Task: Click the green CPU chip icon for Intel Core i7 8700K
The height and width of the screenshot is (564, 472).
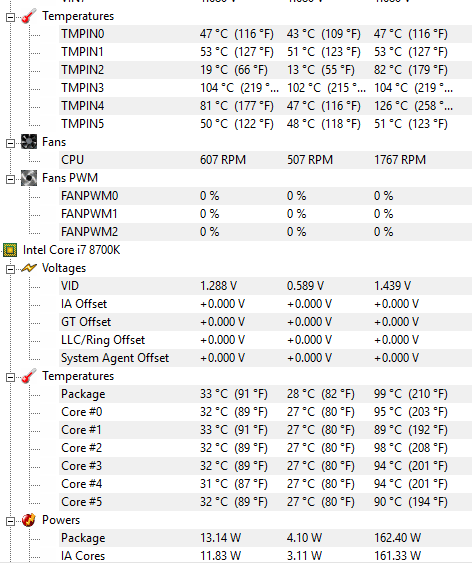Action: pos(10,250)
